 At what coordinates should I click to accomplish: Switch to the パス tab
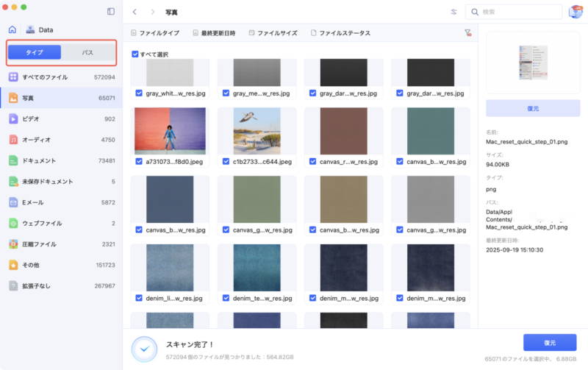(x=87, y=53)
